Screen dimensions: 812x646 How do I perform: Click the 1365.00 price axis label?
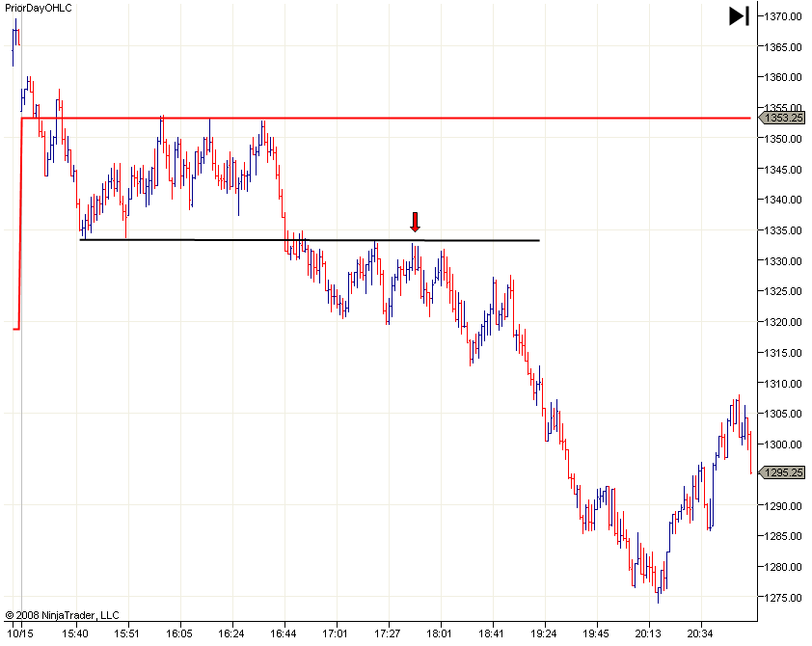pyautogui.click(x=782, y=47)
